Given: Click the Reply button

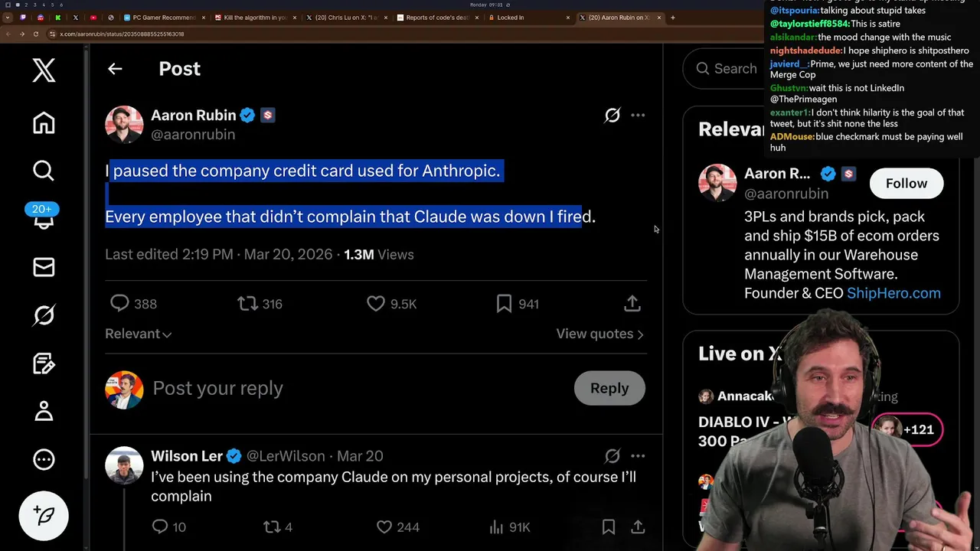Looking at the screenshot, I should [609, 388].
